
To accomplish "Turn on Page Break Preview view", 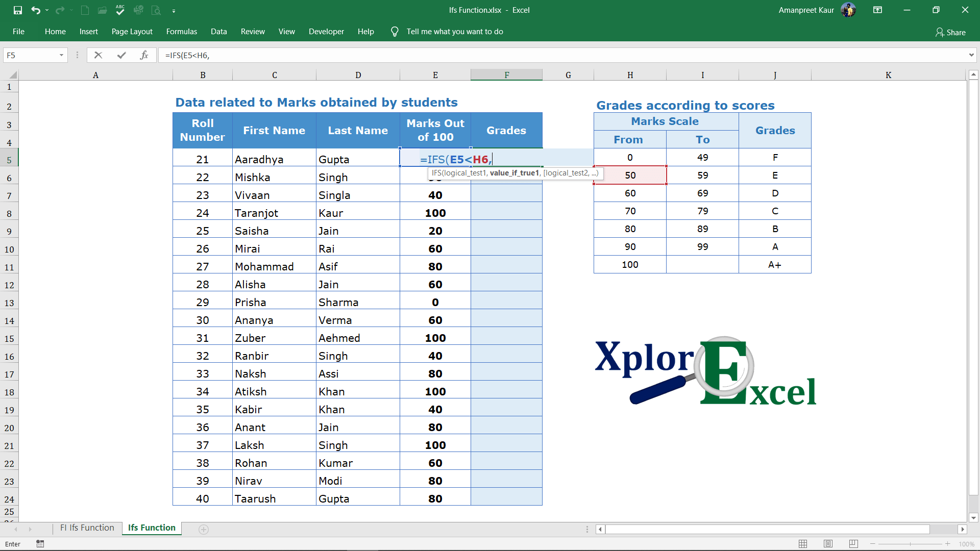I will point(854,544).
